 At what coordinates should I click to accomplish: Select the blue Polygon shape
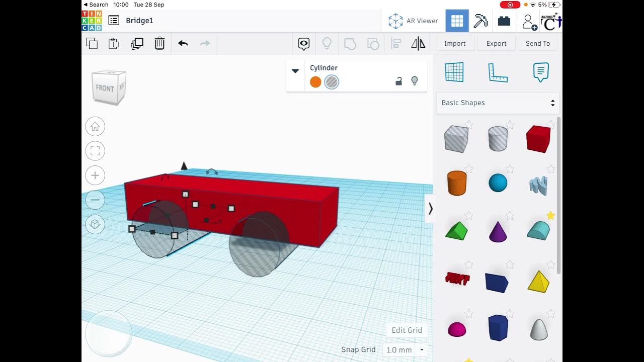[x=498, y=328]
